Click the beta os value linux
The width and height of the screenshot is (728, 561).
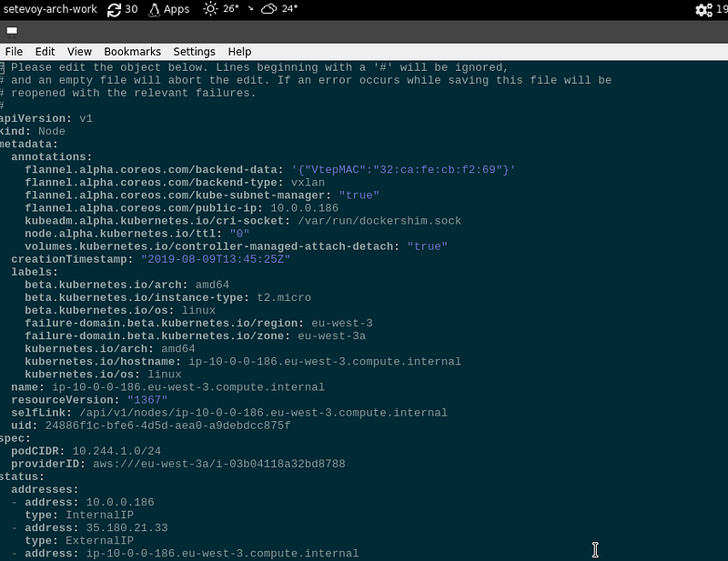198,310
